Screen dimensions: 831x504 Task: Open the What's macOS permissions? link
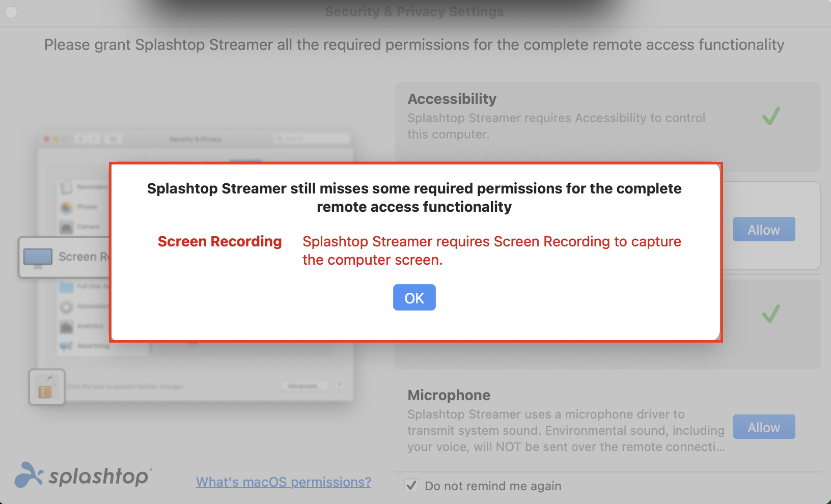pyautogui.click(x=284, y=482)
